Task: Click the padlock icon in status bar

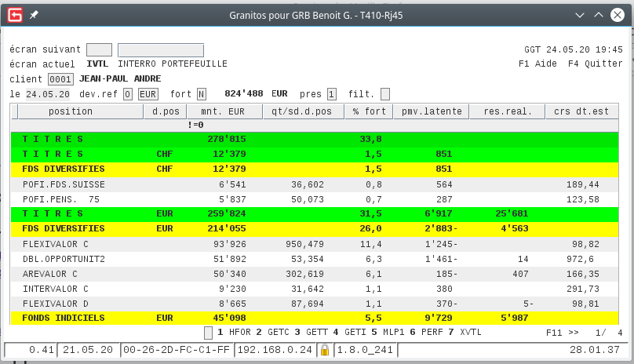Action: coord(324,351)
